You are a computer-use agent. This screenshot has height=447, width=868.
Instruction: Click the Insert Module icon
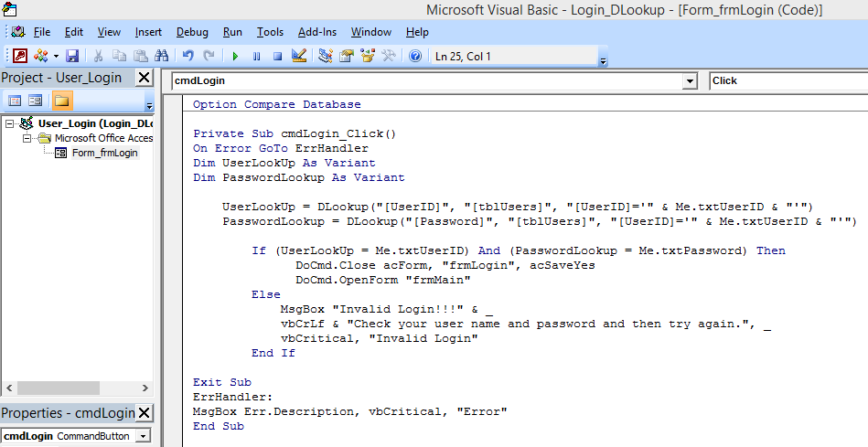pos(41,56)
